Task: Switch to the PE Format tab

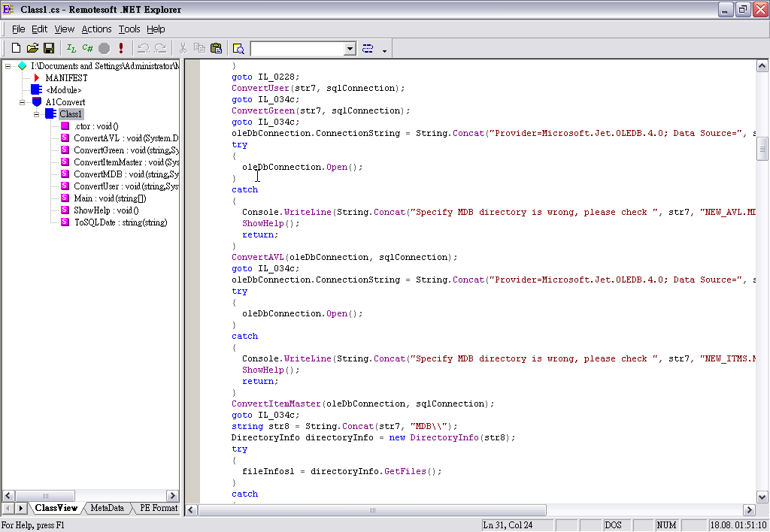Action: [159, 508]
